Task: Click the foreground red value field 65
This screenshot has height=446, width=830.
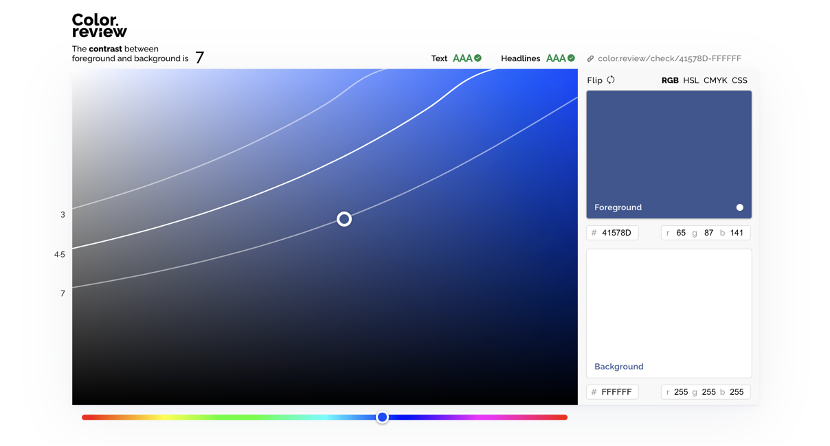Action: 680,233
